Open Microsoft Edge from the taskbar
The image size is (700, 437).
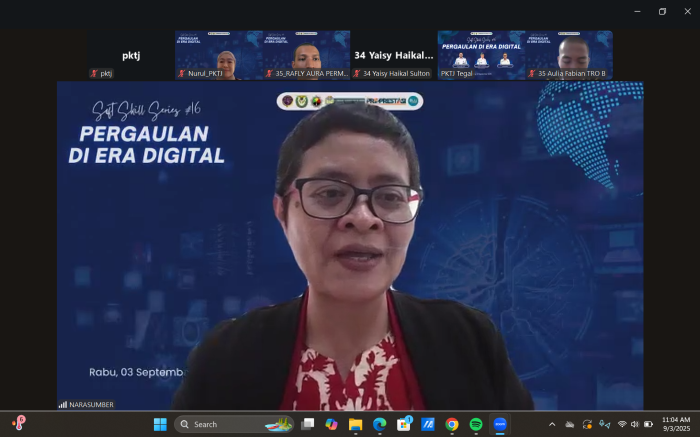point(380,424)
